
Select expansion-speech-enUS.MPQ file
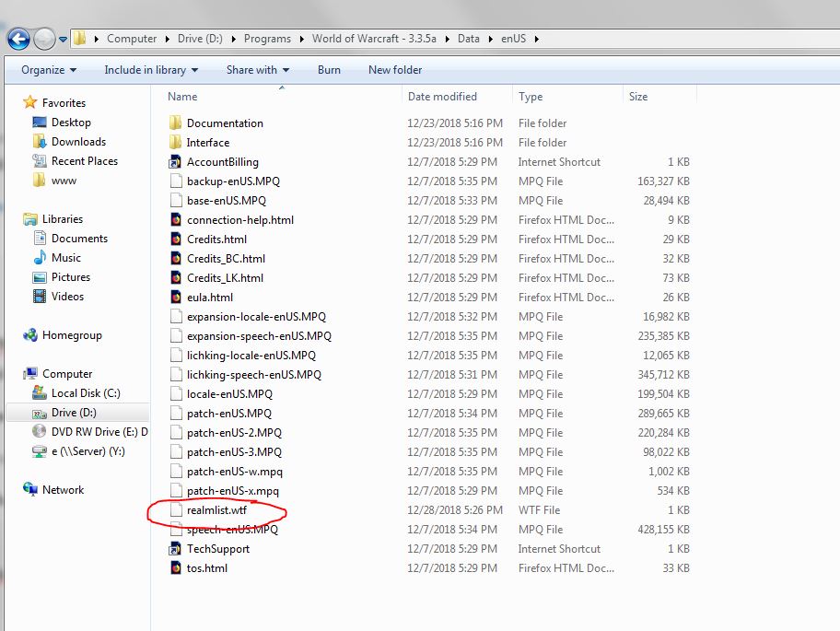click(x=259, y=336)
